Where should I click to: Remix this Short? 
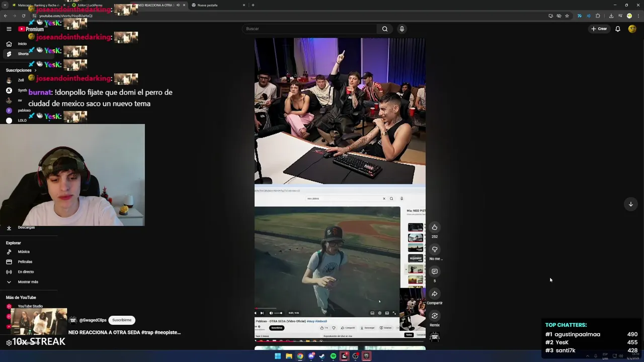pyautogui.click(x=435, y=316)
